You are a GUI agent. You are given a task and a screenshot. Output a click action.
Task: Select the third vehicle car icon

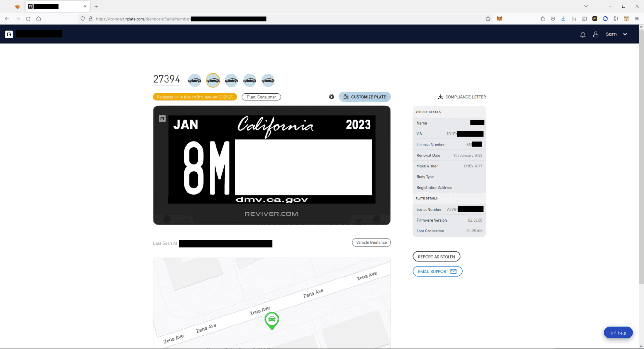231,80
